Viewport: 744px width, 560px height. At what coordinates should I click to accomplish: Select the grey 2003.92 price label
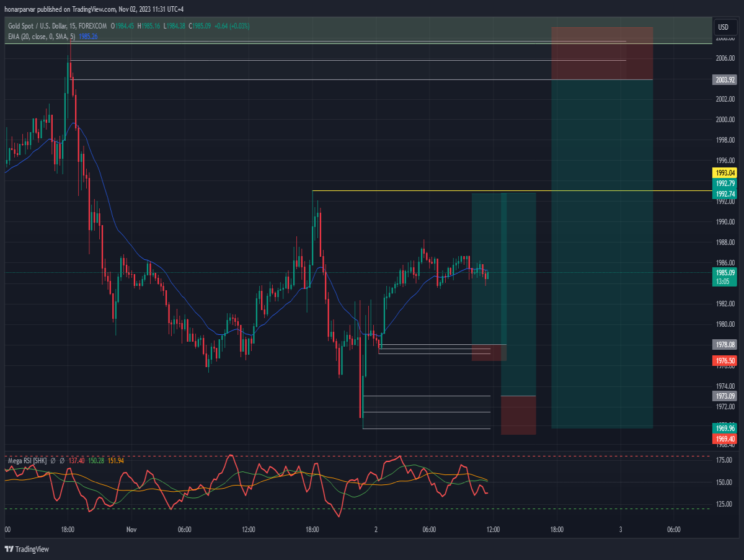[725, 80]
